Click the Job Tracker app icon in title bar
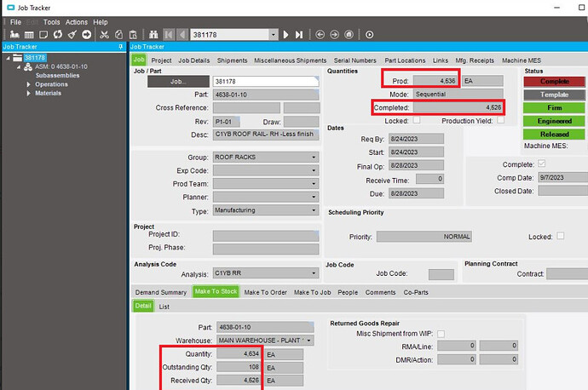 (11, 8)
